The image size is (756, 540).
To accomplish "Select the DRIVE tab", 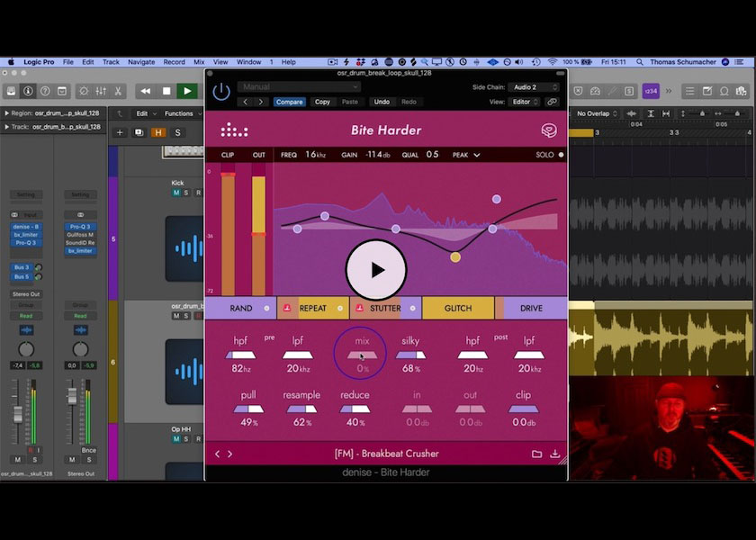I will [531, 308].
